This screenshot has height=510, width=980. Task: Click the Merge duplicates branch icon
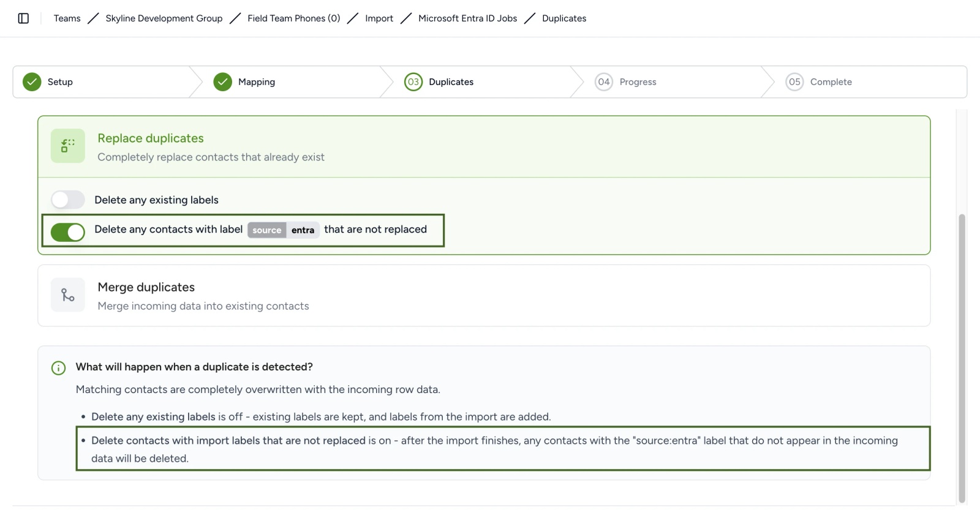point(68,295)
